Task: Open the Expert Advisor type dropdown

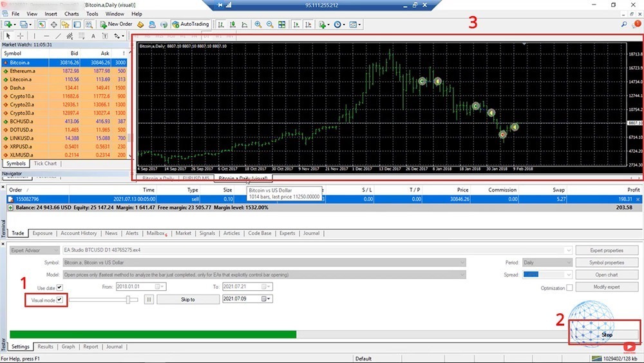Action: 35,250
